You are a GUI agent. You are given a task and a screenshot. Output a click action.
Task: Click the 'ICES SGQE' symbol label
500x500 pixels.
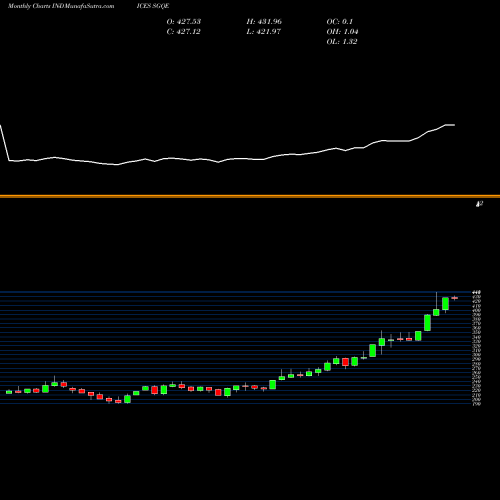pyautogui.click(x=153, y=6)
